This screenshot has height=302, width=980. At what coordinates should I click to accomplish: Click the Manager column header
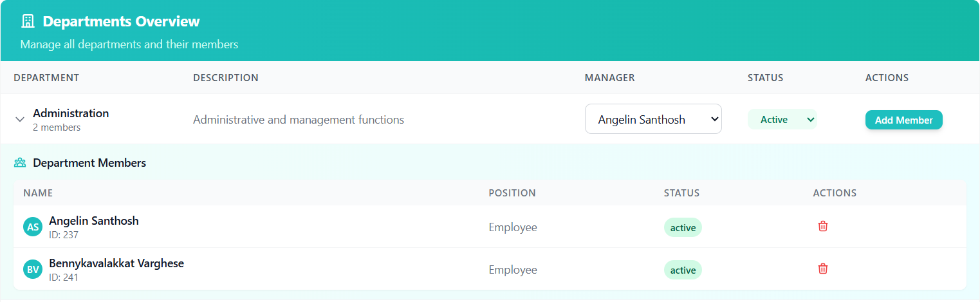[x=609, y=78]
